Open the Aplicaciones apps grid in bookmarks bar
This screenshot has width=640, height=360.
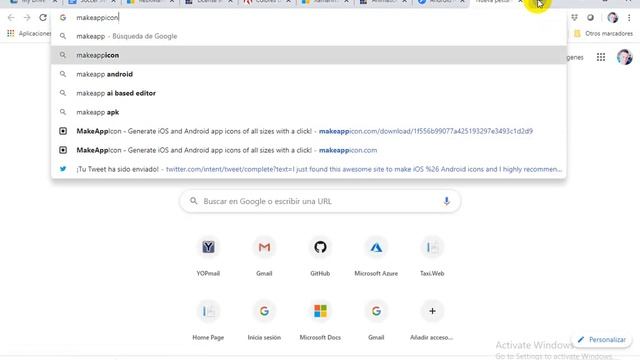click(x=28, y=33)
